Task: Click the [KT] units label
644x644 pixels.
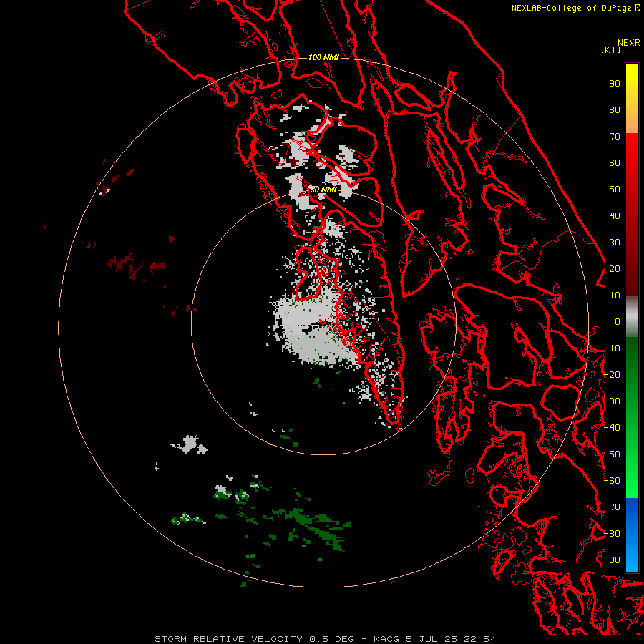Action: coord(610,49)
